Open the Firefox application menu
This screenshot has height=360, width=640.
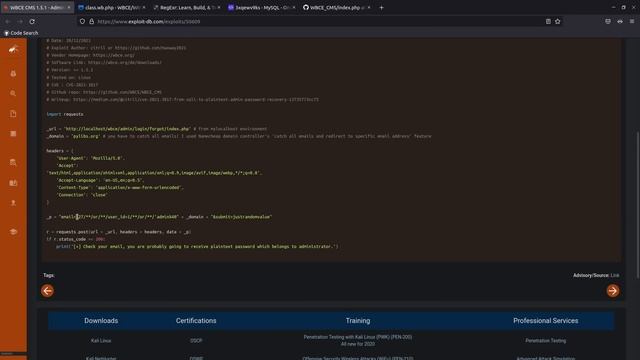[632, 21]
